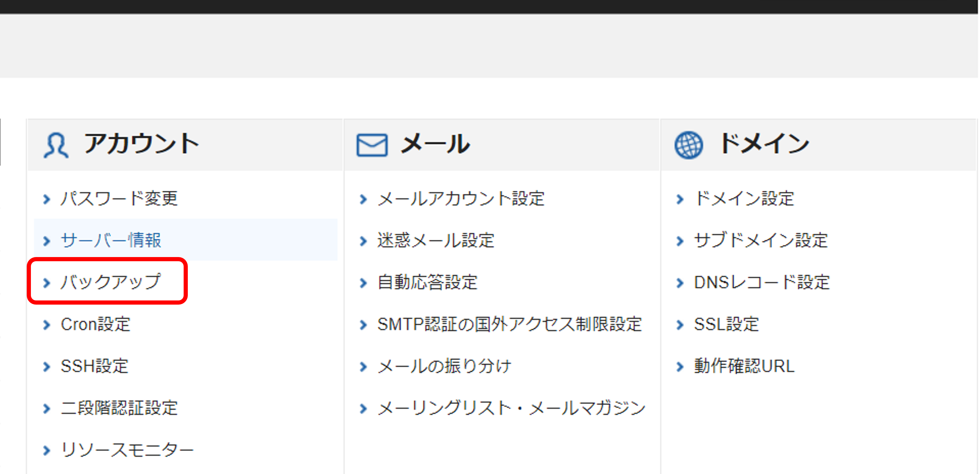Click the アカウント person icon

tap(56, 145)
